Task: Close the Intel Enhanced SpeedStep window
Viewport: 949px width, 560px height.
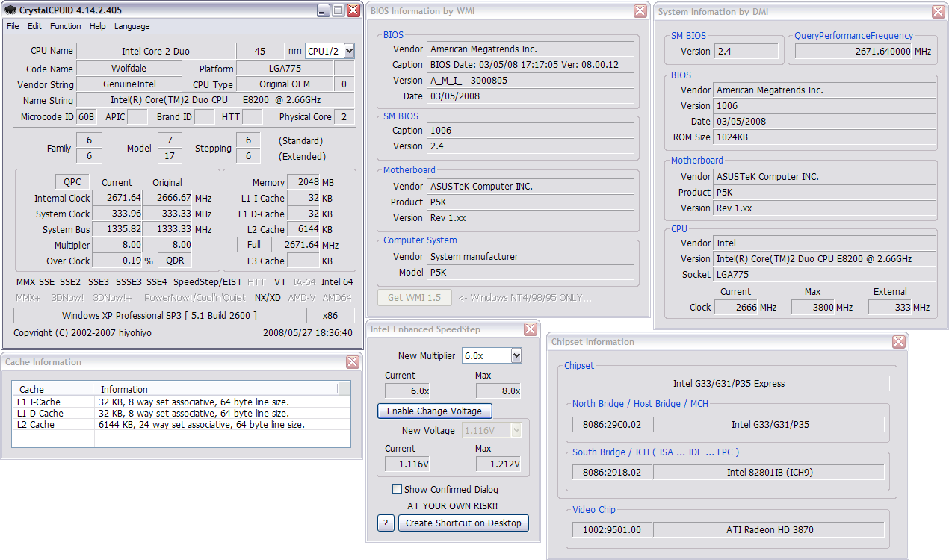Action: (530, 329)
